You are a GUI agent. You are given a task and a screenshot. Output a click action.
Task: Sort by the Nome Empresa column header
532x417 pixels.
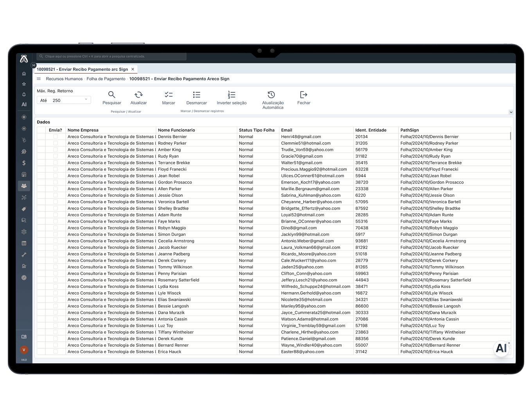coord(111,130)
